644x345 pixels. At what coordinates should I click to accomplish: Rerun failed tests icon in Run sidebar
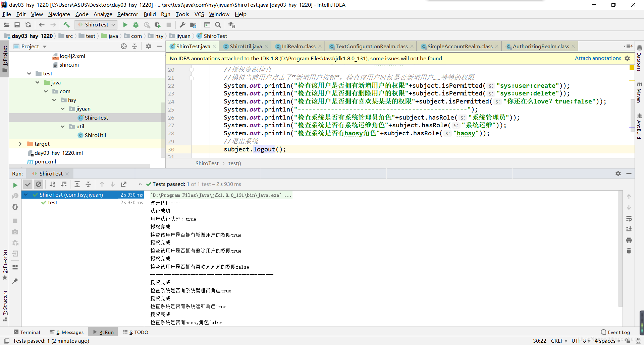click(x=15, y=196)
